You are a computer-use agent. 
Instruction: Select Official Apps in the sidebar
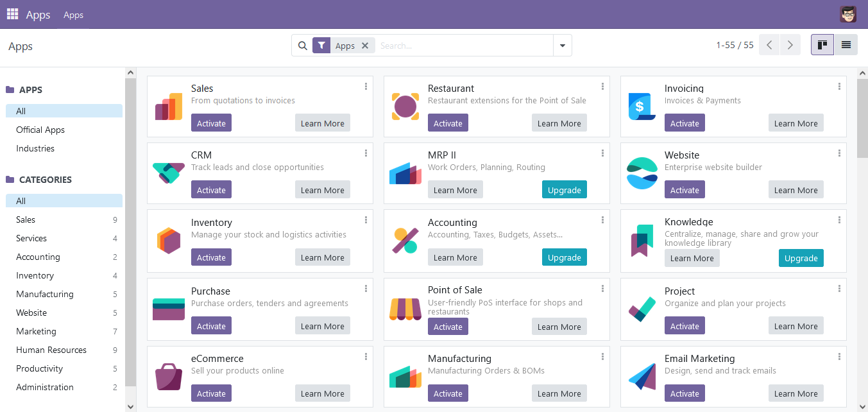(x=40, y=130)
